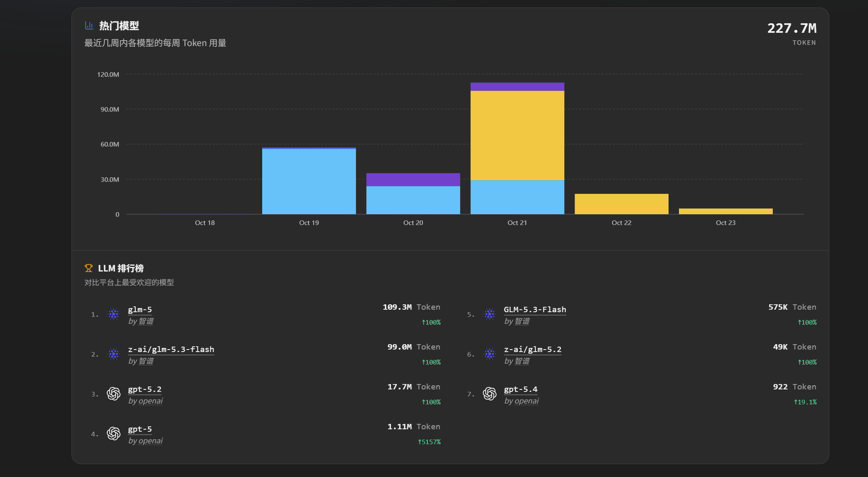Click 'by openai' under gpt-5.4
Viewport: 868px width, 477px height.
click(521, 401)
